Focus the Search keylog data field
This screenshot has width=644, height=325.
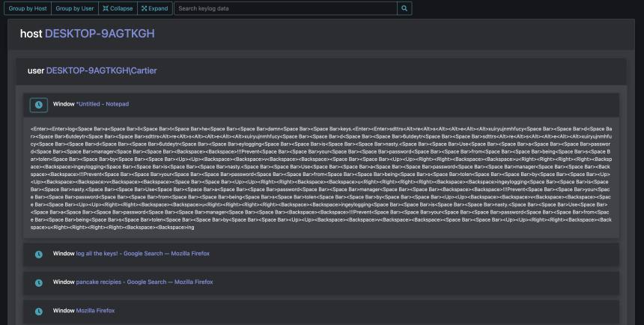pos(285,8)
